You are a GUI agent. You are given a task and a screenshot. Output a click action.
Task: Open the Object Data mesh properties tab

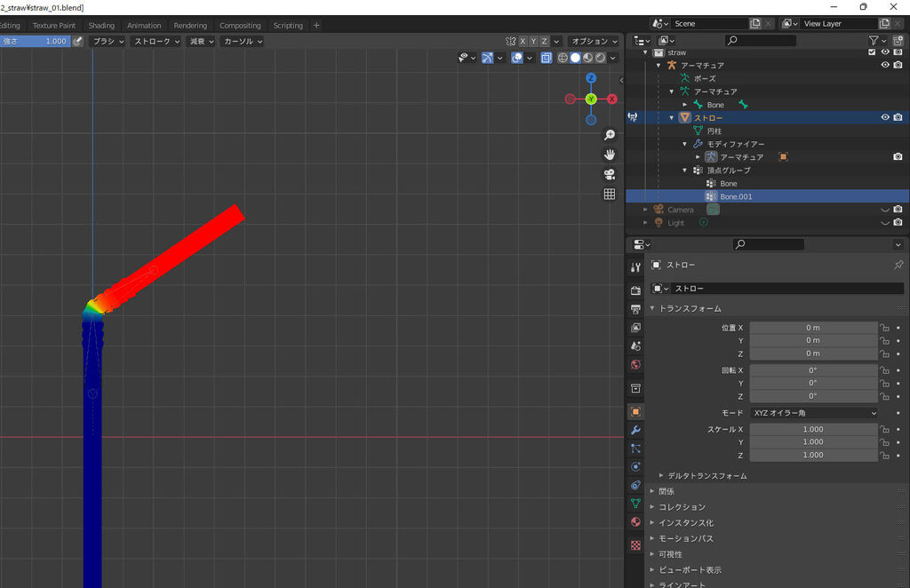[635, 504]
